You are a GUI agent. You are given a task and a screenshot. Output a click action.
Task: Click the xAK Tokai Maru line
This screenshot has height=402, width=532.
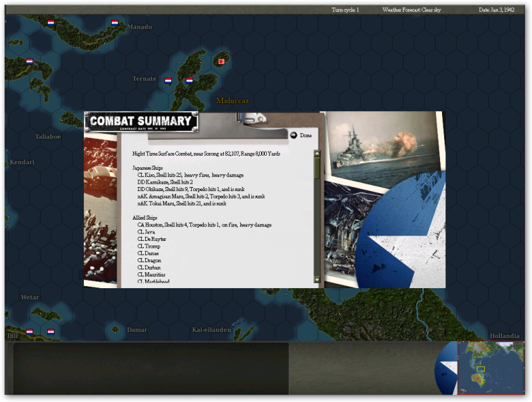pos(182,204)
